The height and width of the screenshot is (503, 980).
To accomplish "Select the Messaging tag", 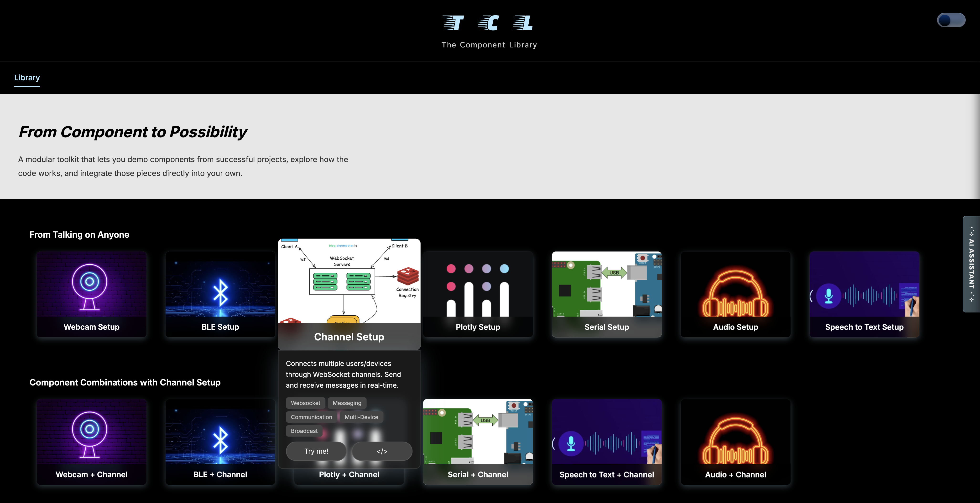I will pyautogui.click(x=347, y=403).
